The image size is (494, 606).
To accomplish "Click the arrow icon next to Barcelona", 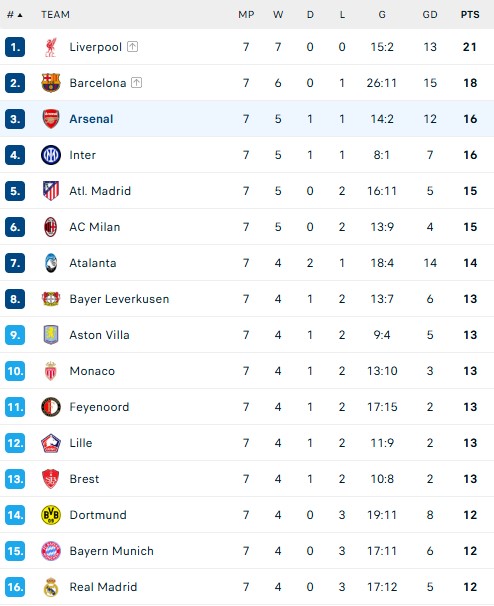I will (136, 83).
